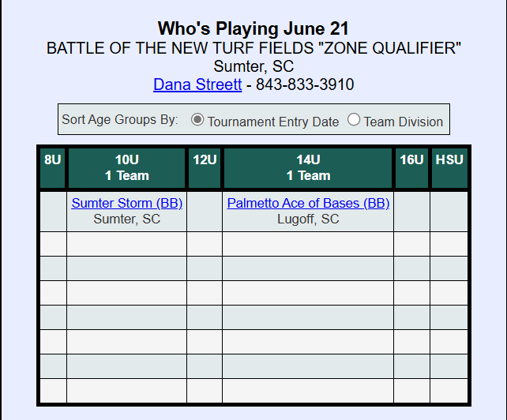The width and height of the screenshot is (507, 420).
Task: Click Sumter, SC under the Sumter Storm team
Action: coord(127,219)
